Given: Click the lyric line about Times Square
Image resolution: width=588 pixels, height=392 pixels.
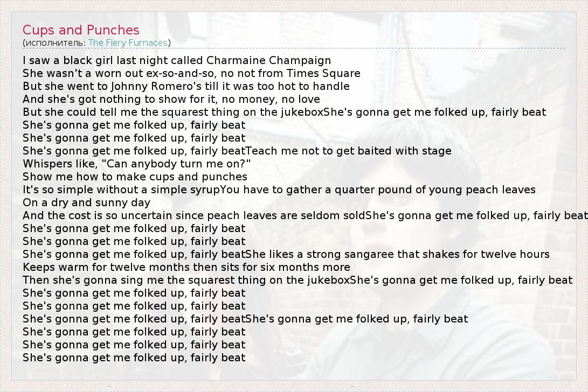Looking at the screenshot, I should [x=191, y=73].
